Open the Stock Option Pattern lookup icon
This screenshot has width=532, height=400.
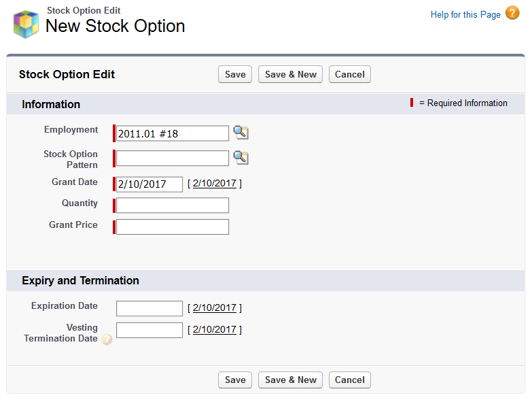click(x=241, y=158)
